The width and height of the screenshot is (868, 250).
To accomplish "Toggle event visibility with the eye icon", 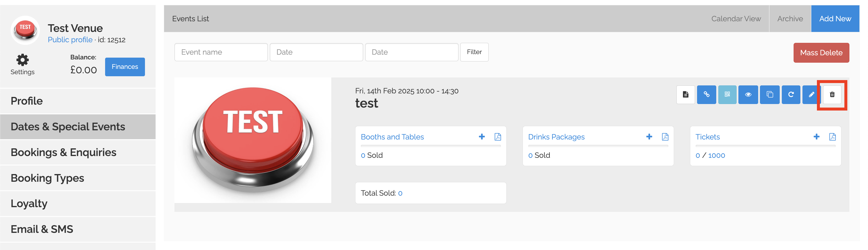I will [748, 95].
